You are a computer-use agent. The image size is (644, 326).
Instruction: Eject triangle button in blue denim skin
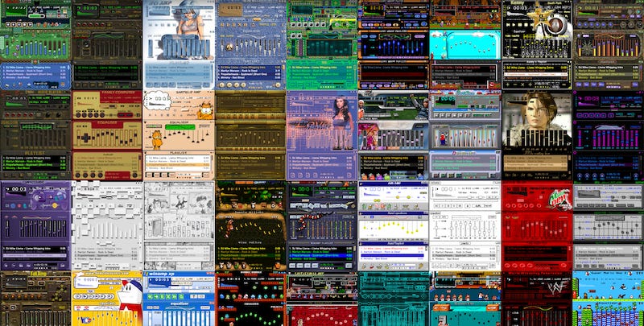(254, 25)
